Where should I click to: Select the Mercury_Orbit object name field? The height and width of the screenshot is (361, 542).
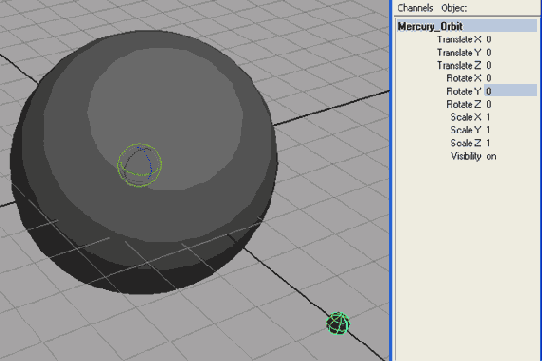pyautogui.click(x=467, y=26)
